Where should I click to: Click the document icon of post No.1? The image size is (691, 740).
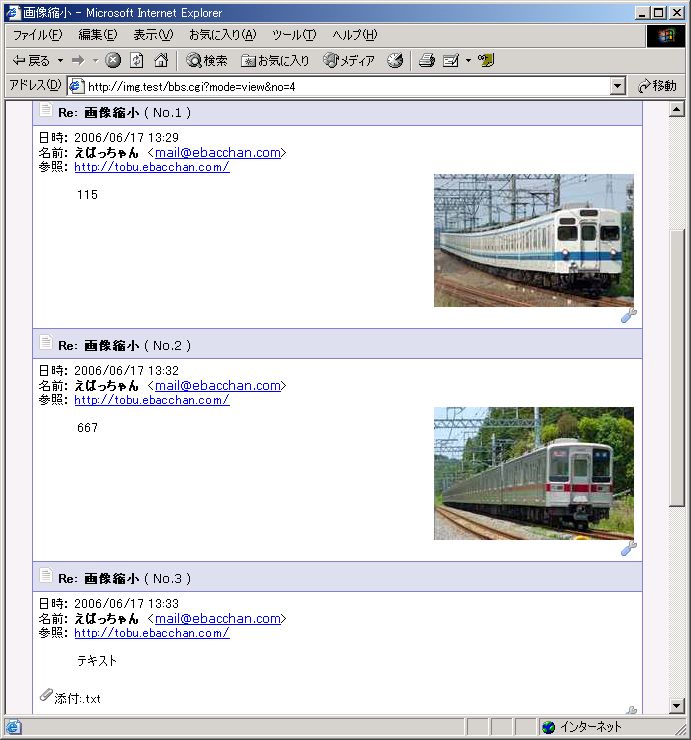[46, 110]
